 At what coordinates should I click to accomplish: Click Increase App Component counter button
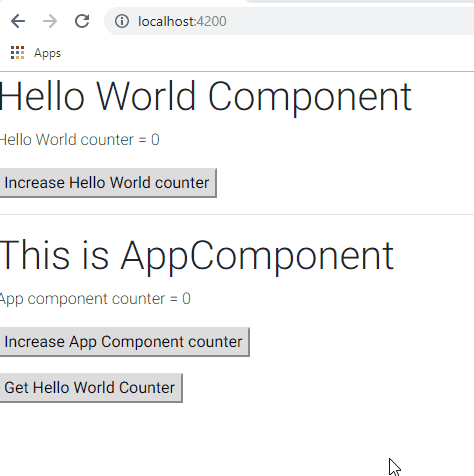click(124, 342)
